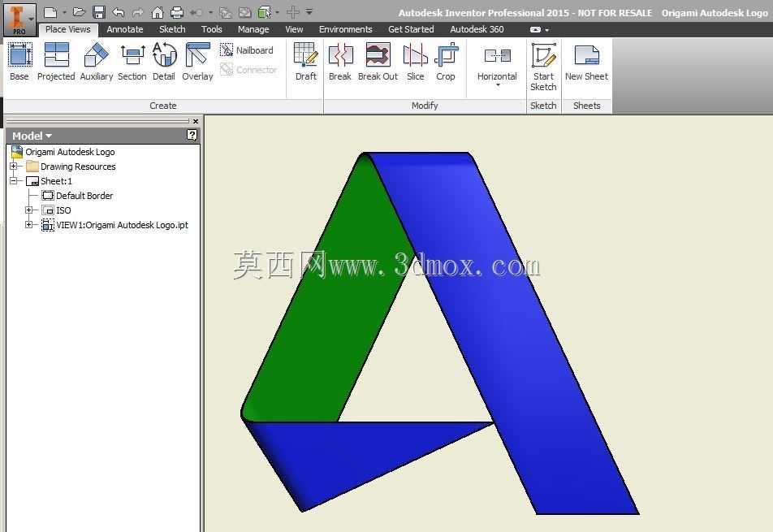Screen dimensions: 773x532
Task: Create a Projected view
Action: click(x=56, y=61)
